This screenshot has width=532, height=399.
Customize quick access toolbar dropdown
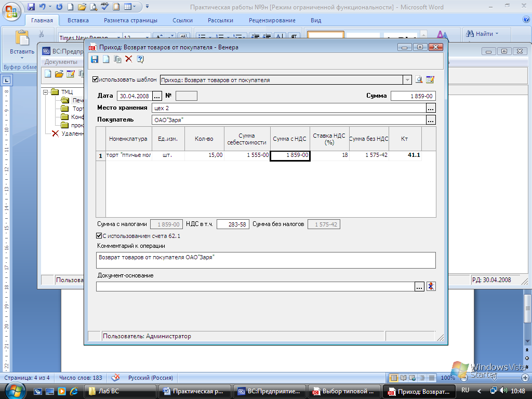pyautogui.click(x=147, y=6)
